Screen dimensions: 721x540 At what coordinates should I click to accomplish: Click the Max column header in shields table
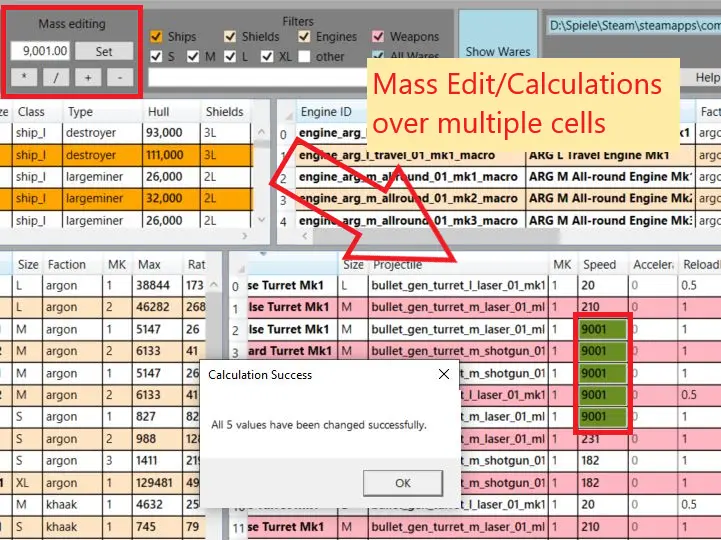click(157, 264)
